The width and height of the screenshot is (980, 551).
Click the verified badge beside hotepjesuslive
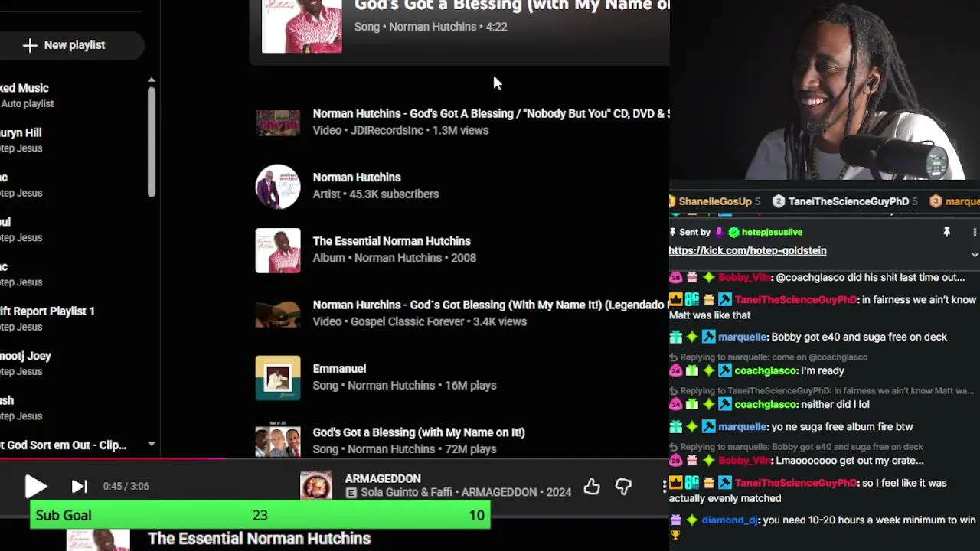coord(733,232)
